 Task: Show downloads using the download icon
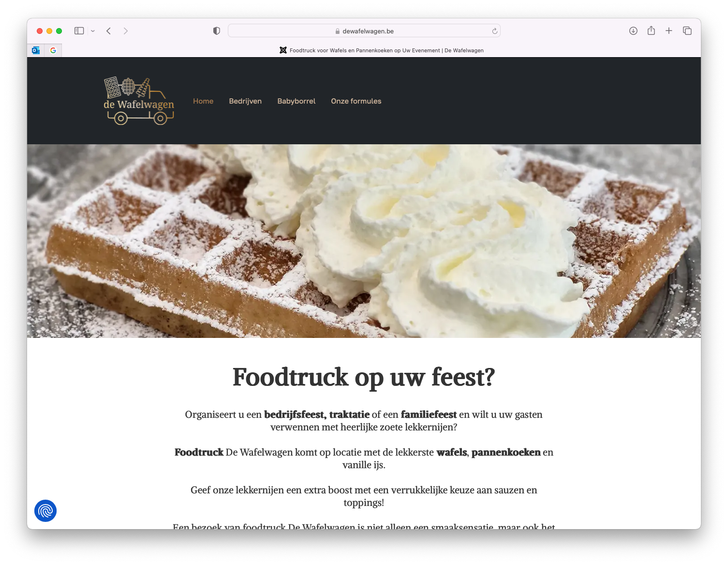coord(633,31)
